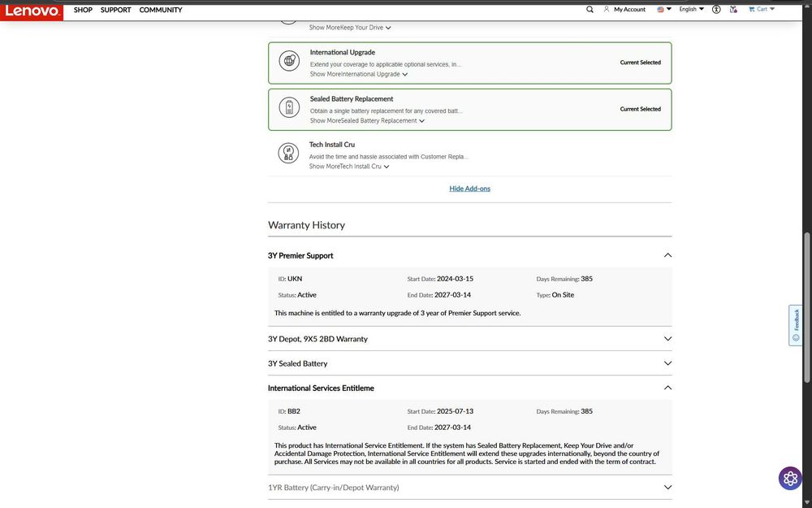Open the Feedback side tab
Screen dimensions: 812x508
pos(796,325)
